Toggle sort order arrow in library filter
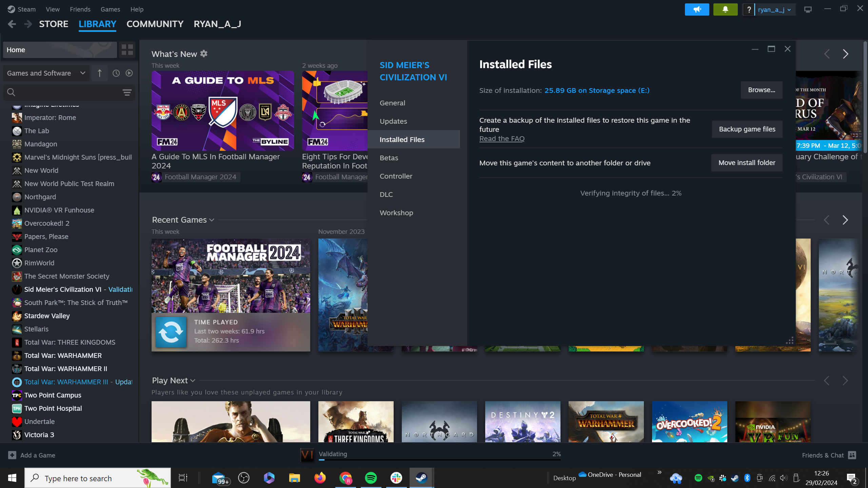868x488 pixels. point(100,73)
